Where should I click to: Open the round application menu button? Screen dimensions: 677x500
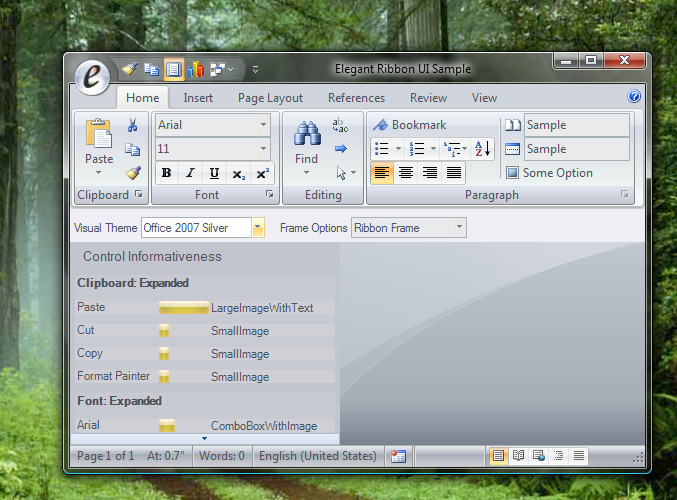(93, 76)
